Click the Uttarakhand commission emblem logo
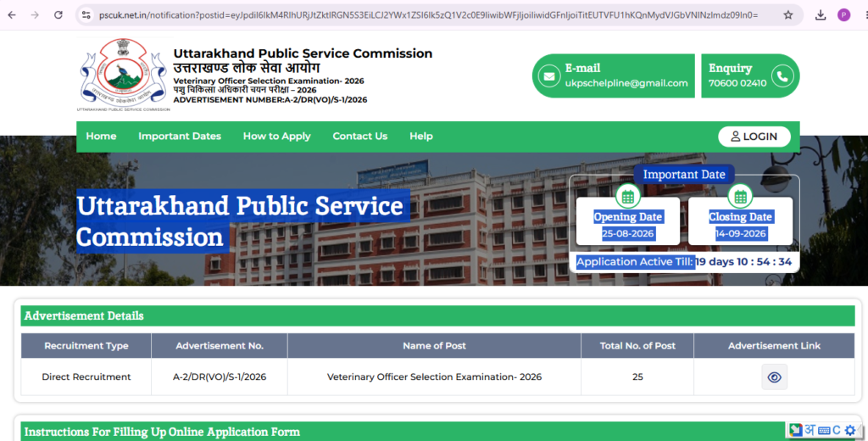868x441 pixels. click(x=124, y=75)
